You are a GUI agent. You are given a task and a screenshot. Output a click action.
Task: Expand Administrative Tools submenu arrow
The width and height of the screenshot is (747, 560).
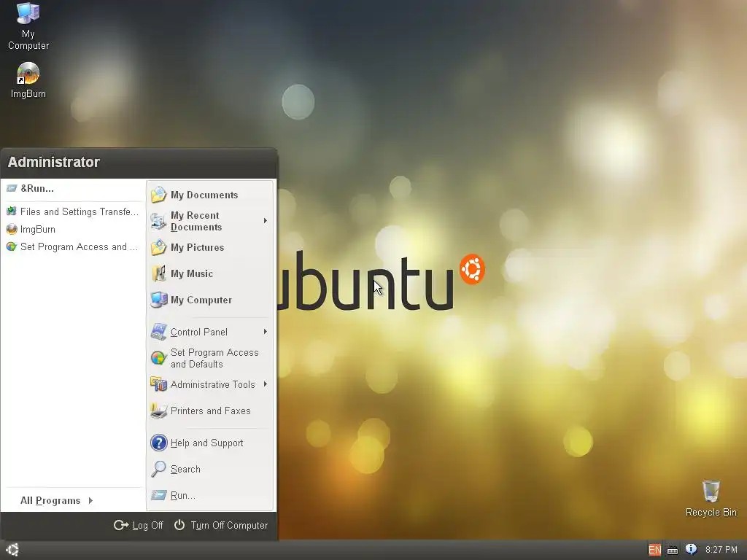tap(266, 384)
